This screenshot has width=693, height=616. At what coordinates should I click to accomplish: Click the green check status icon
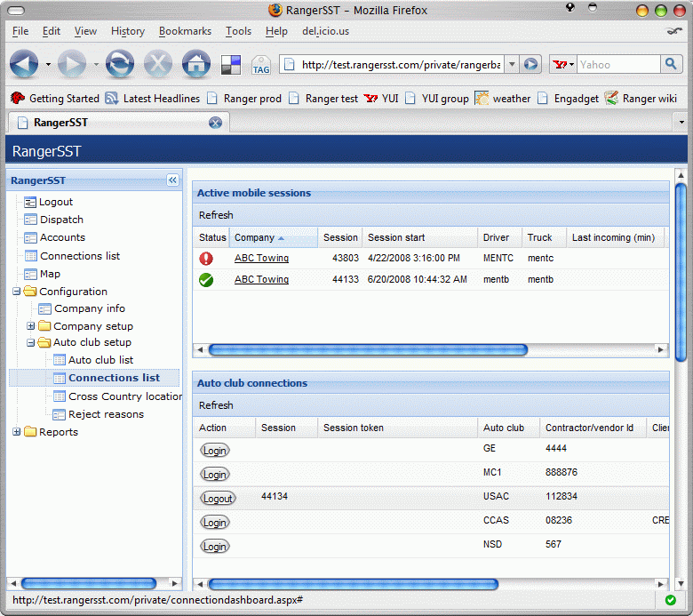pyautogui.click(x=206, y=280)
